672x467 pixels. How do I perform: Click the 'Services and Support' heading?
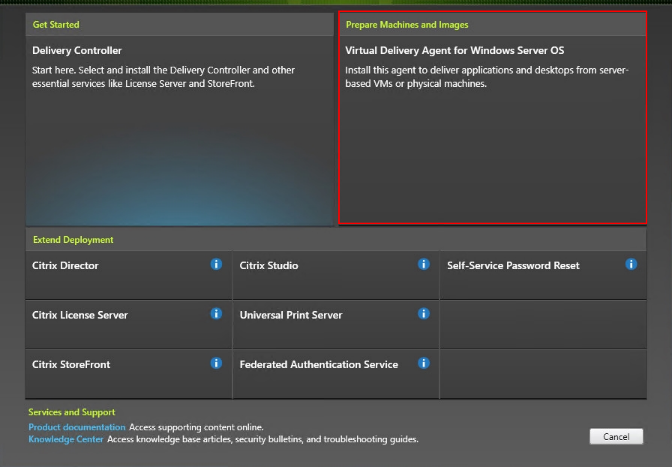coord(72,412)
